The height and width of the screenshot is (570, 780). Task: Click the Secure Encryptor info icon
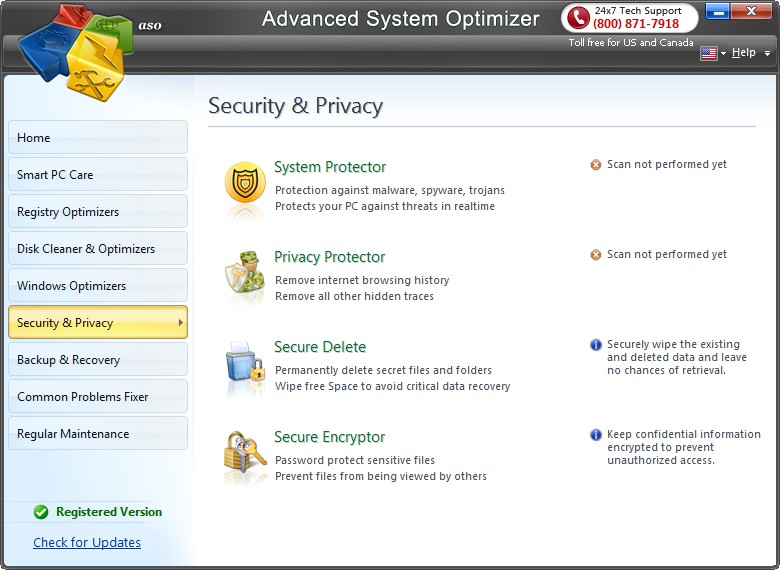tap(595, 435)
